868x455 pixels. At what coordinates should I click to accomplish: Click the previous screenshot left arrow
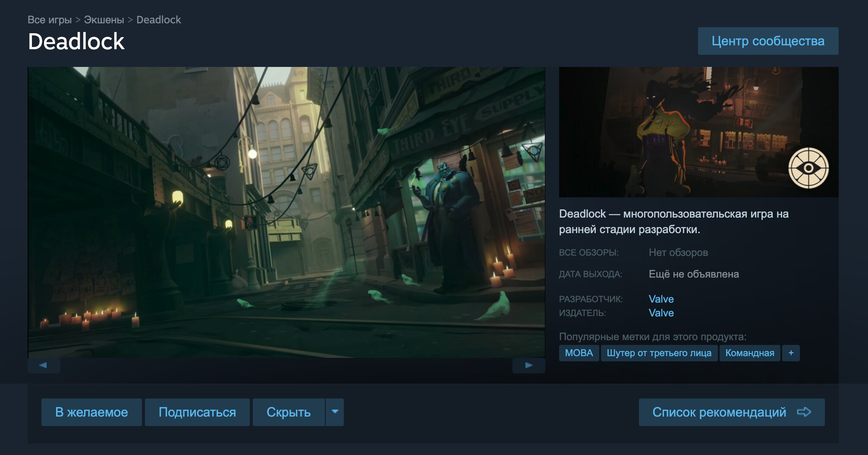tap(44, 365)
